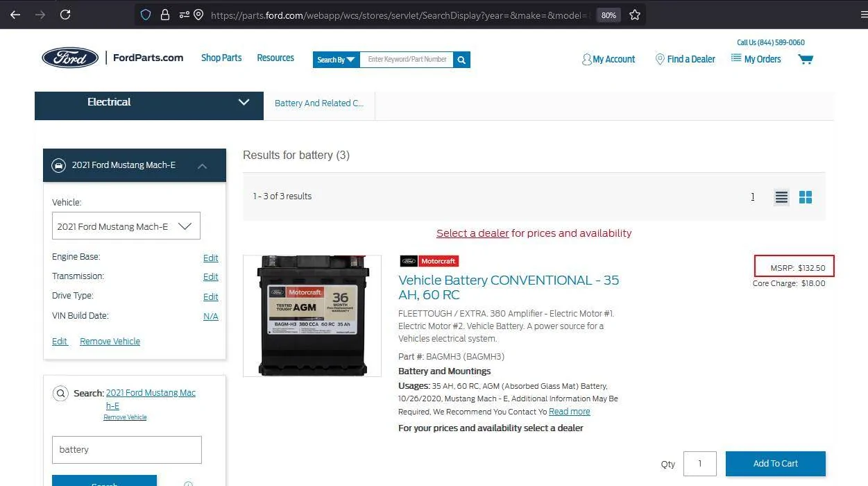Open My Account
The width and height of the screenshot is (868, 486).
[609, 60]
